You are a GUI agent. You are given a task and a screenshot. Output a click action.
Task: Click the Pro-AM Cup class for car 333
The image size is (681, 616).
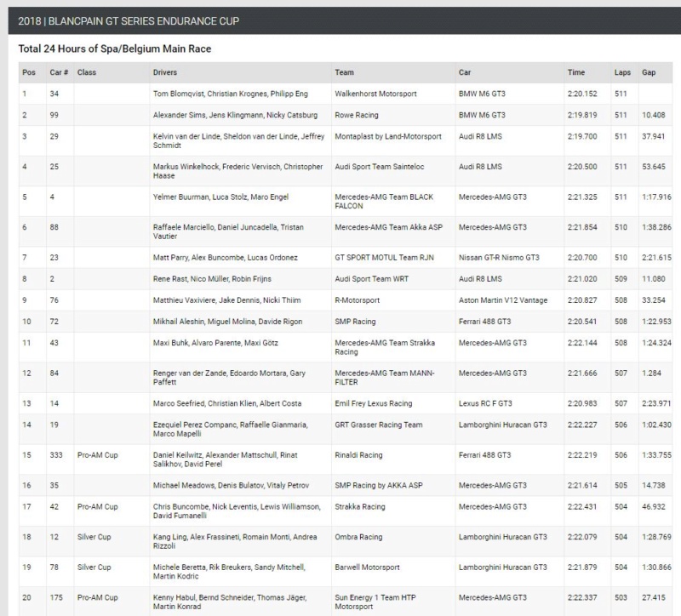(x=97, y=455)
